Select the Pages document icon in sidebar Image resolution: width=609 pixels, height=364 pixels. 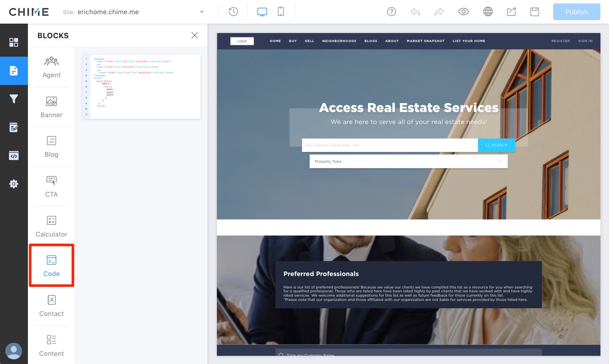pyautogui.click(x=14, y=71)
